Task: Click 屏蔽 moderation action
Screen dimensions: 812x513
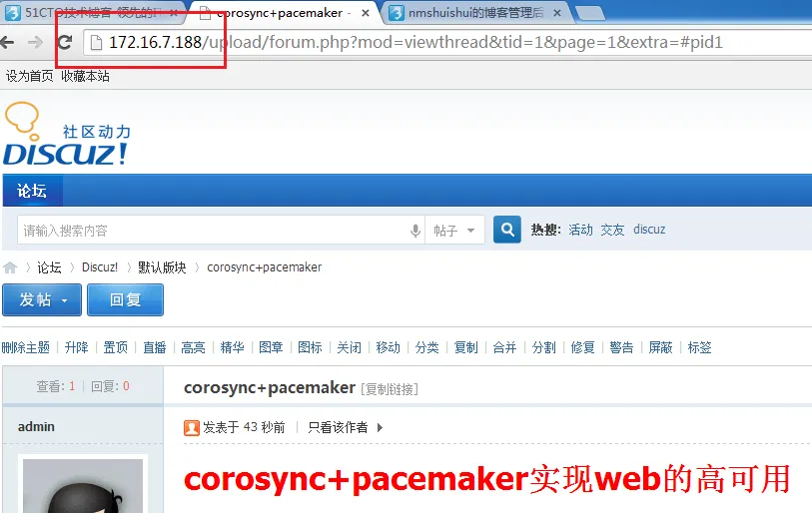Action: 661,347
